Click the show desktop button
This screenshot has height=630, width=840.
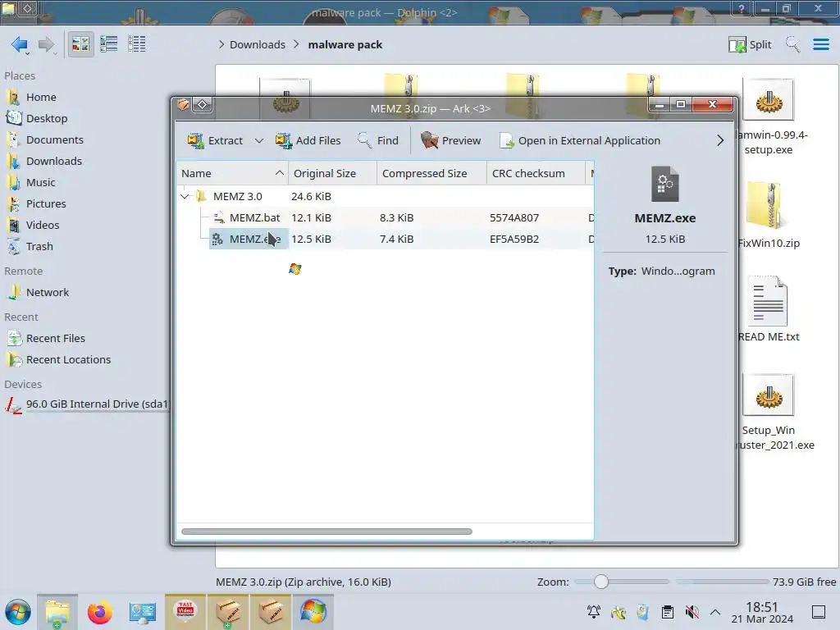[x=818, y=612]
